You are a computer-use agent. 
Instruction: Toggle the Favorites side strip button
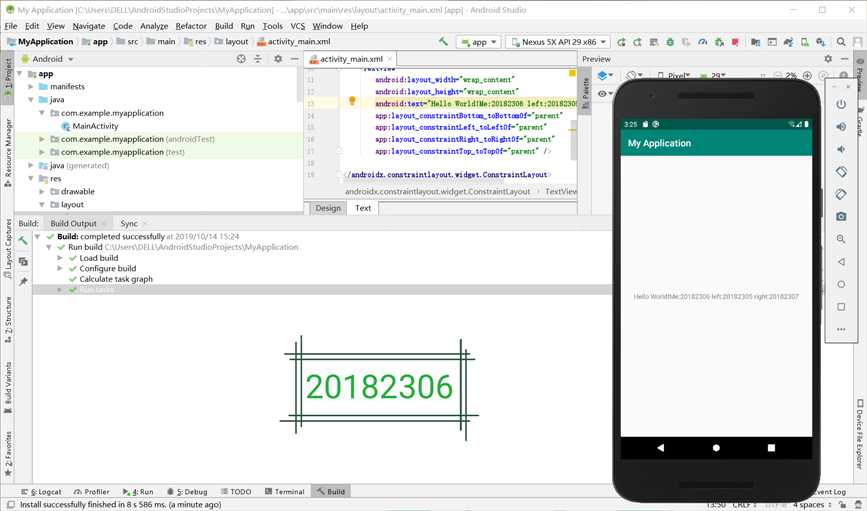click(x=8, y=454)
